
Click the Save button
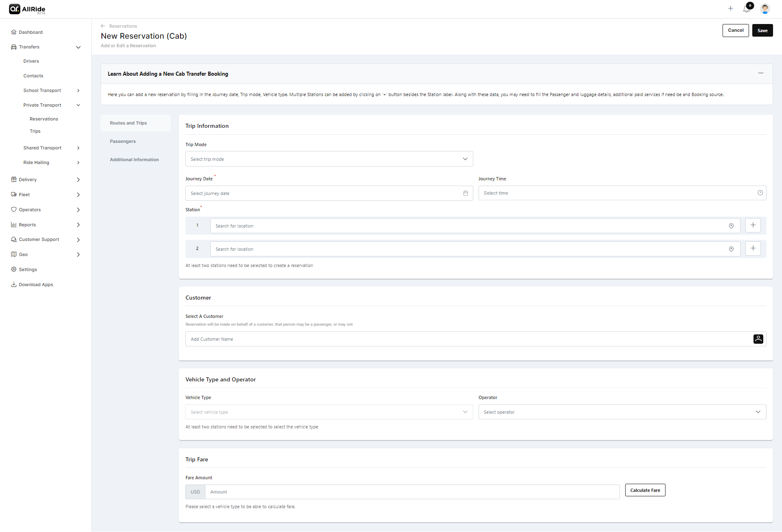point(762,31)
